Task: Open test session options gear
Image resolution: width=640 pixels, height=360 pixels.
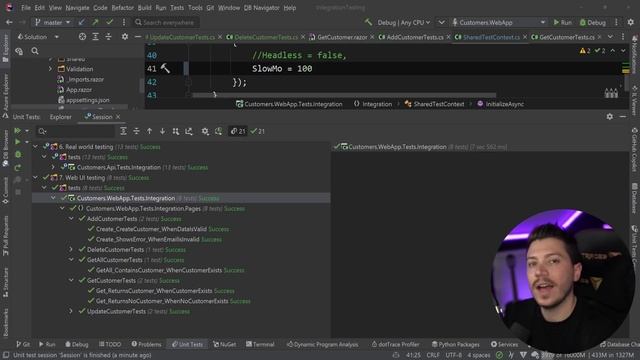Action: coord(205,131)
